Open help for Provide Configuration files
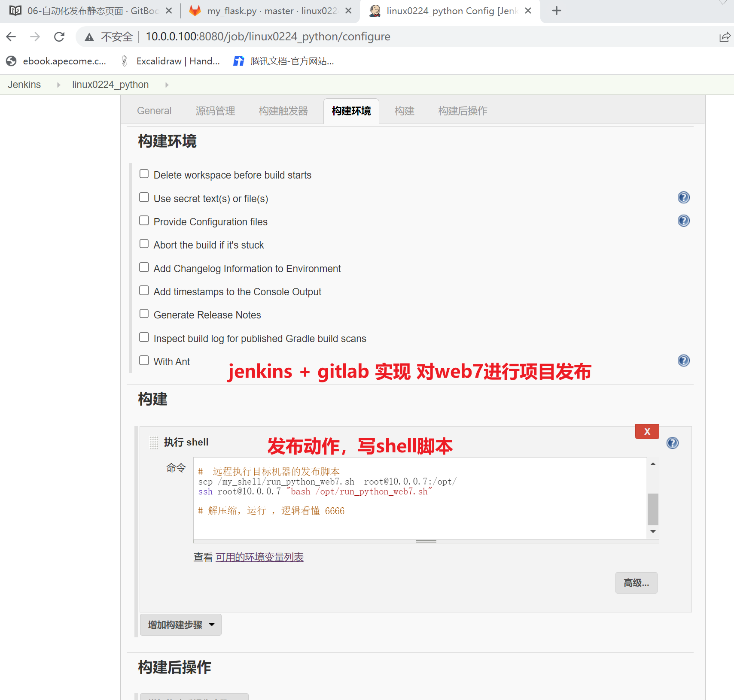Screen dimensions: 734x700 tap(683, 221)
